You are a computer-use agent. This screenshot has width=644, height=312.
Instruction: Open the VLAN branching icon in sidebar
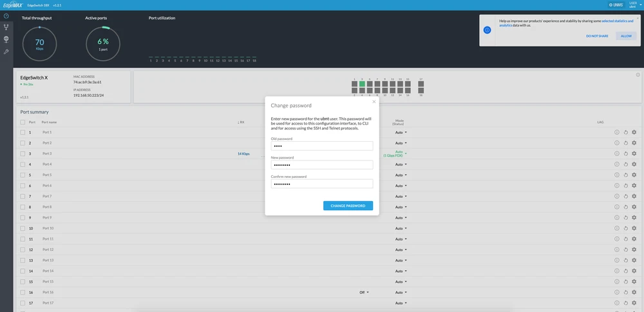click(6, 27)
